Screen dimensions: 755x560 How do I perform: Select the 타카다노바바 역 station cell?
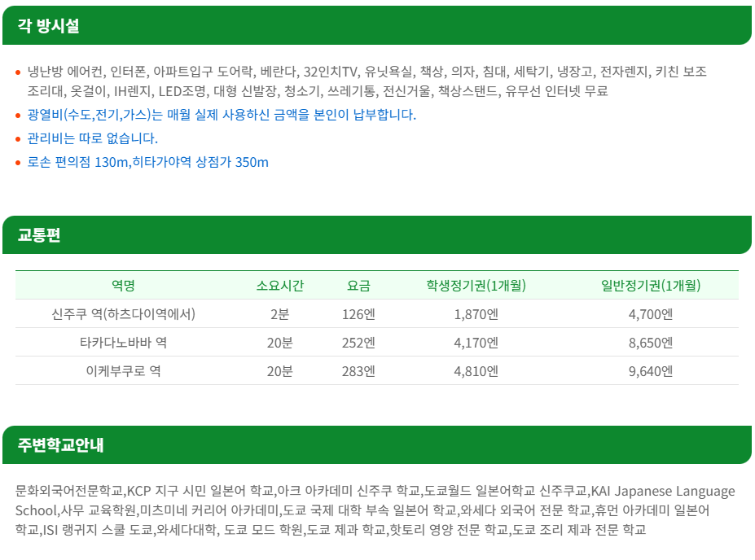123,343
